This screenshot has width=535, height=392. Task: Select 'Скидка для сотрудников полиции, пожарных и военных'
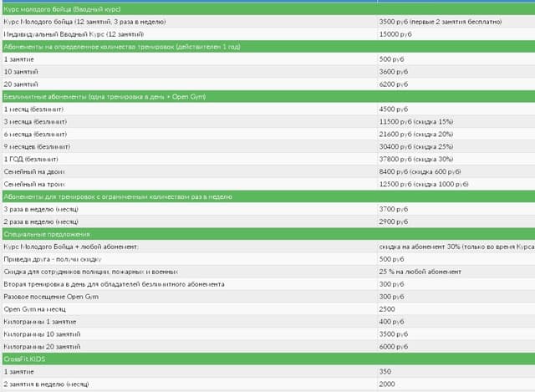tap(91, 272)
